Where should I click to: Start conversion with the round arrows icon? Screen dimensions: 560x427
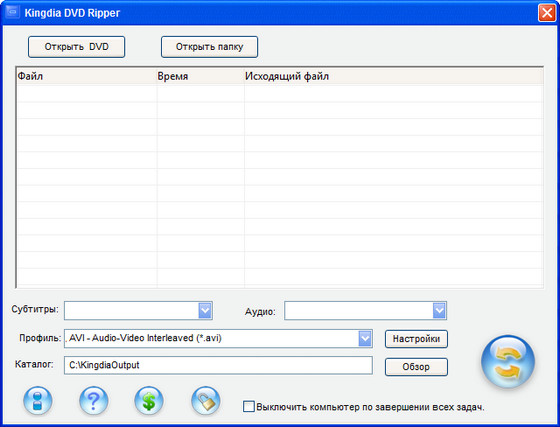[508, 362]
